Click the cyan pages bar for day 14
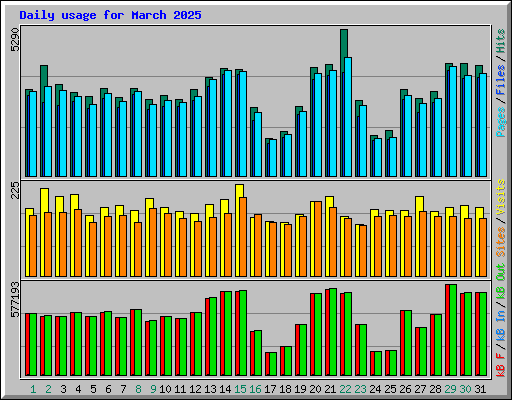The image size is (512, 400). tap(228, 123)
